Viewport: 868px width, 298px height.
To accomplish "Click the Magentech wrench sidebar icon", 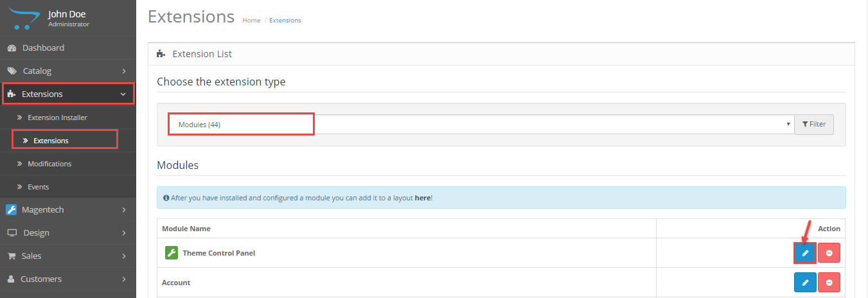I will pyautogui.click(x=12, y=209).
